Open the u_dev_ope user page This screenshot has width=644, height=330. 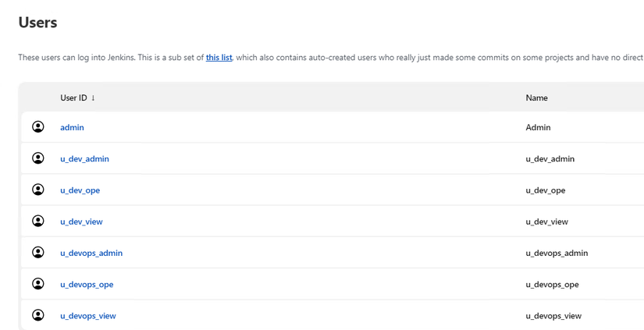pos(80,190)
